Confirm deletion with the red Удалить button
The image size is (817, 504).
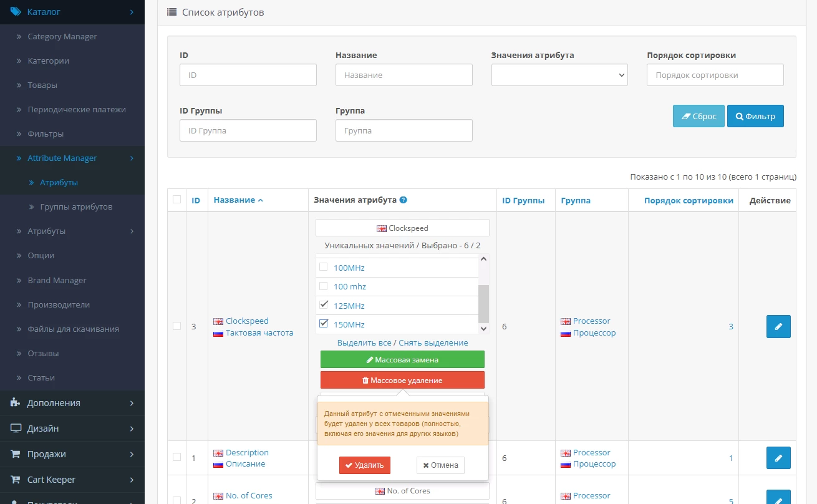click(x=365, y=465)
